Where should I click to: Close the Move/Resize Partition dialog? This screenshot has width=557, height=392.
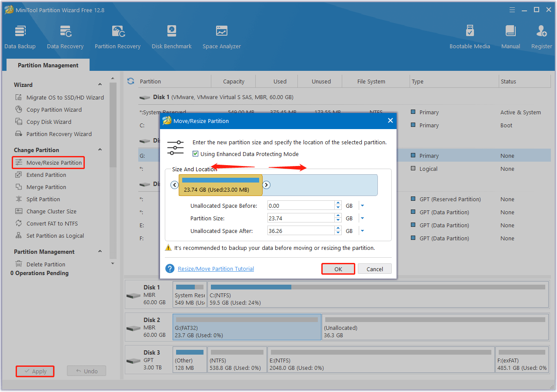390,121
